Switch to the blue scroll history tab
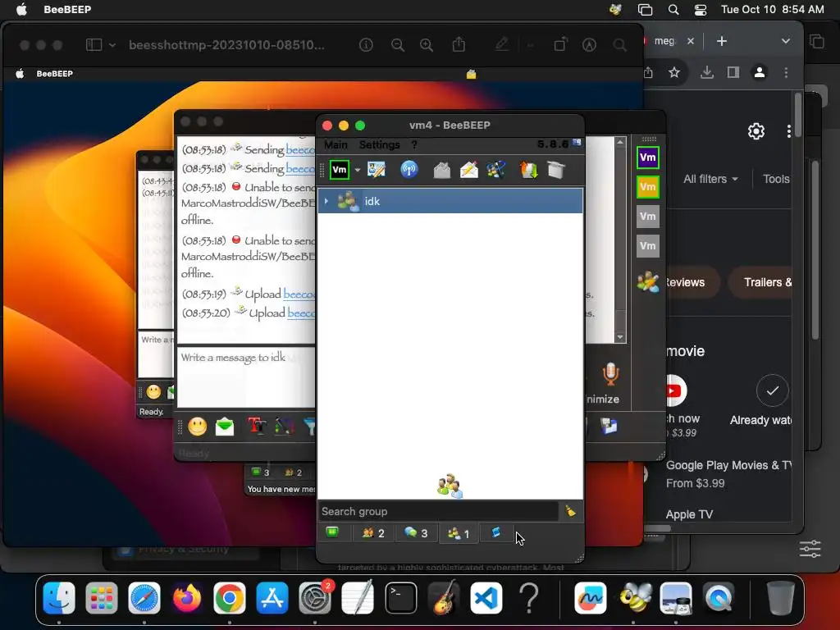Screen dimensions: 840x630 (496, 532)
